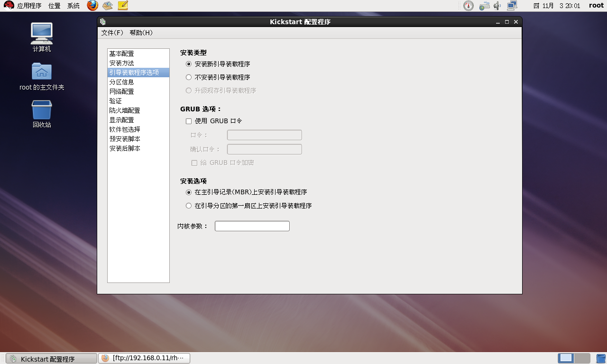Select 安装后脚本 in the sidebar list
The width and height of the screenshot is (607, 364).
(x=138, y=148)
